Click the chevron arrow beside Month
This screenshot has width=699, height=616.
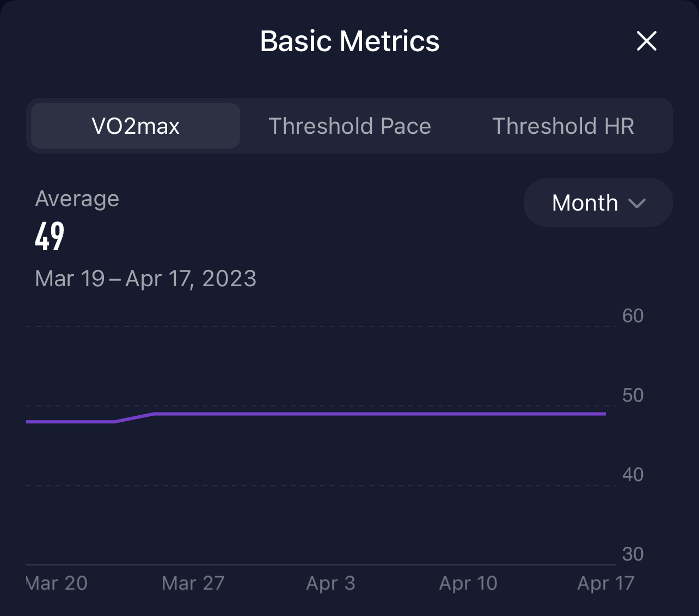coord(636,204)
